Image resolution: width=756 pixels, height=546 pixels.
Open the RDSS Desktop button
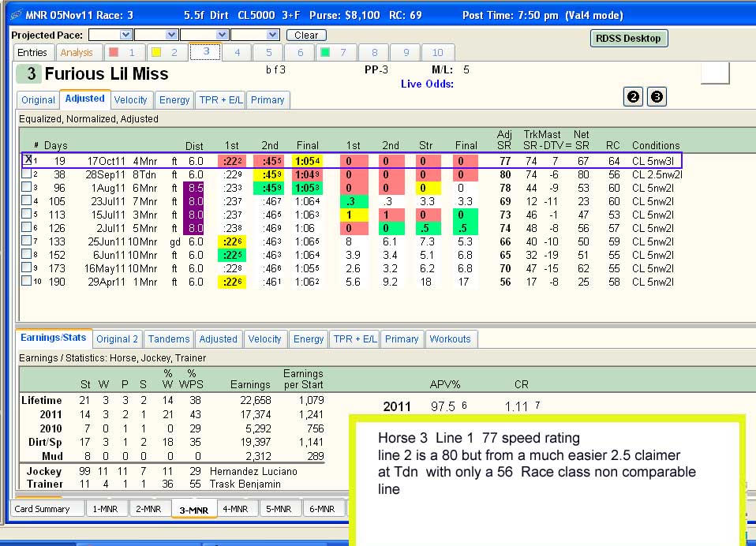(629, 39)
